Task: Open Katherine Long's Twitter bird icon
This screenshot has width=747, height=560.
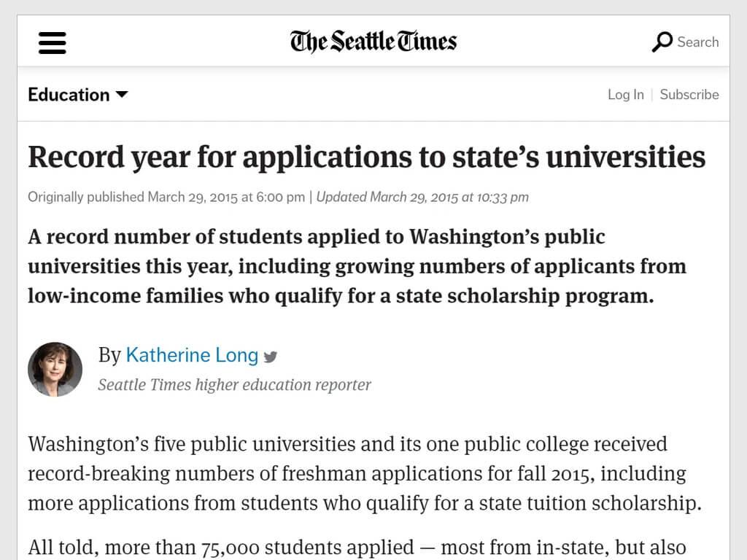Action: (x=271, y=357)
